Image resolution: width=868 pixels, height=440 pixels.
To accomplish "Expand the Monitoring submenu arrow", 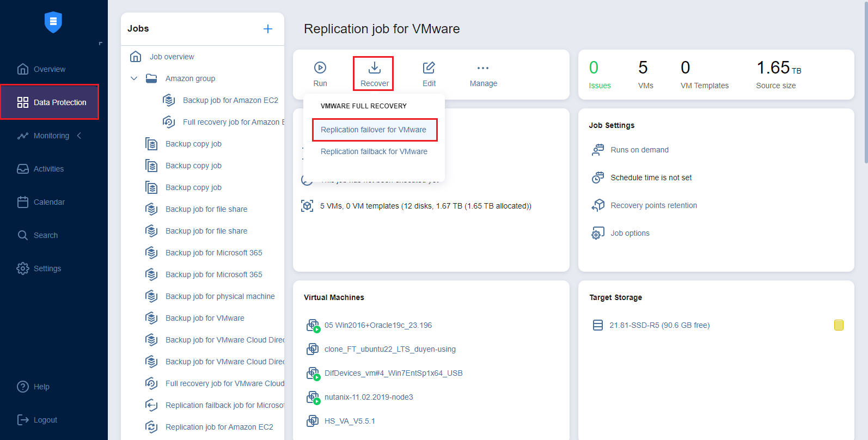I will coord(80,136).
